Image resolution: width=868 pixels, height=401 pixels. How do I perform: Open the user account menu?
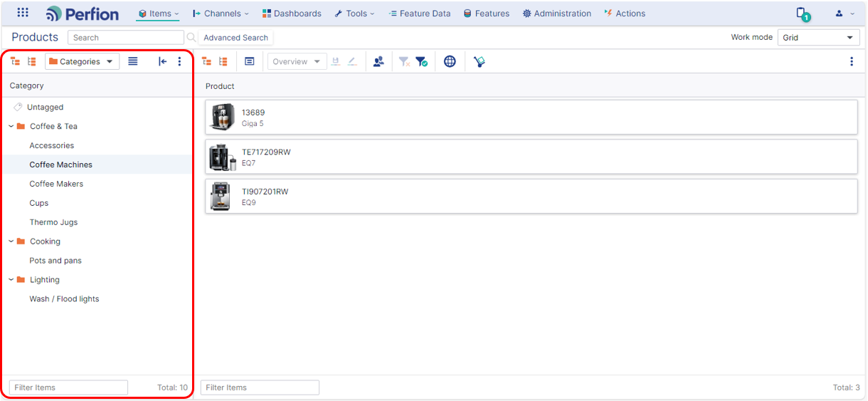[x=845, y=14]
